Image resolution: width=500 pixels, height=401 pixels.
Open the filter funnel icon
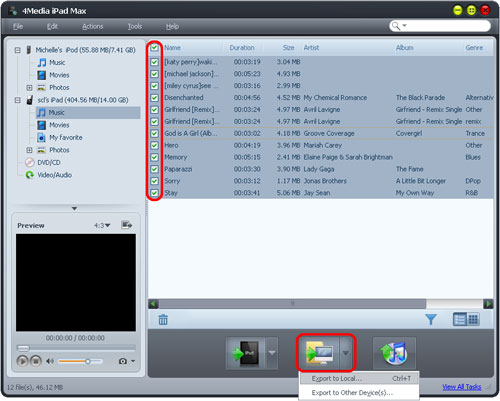coord(431,319)
